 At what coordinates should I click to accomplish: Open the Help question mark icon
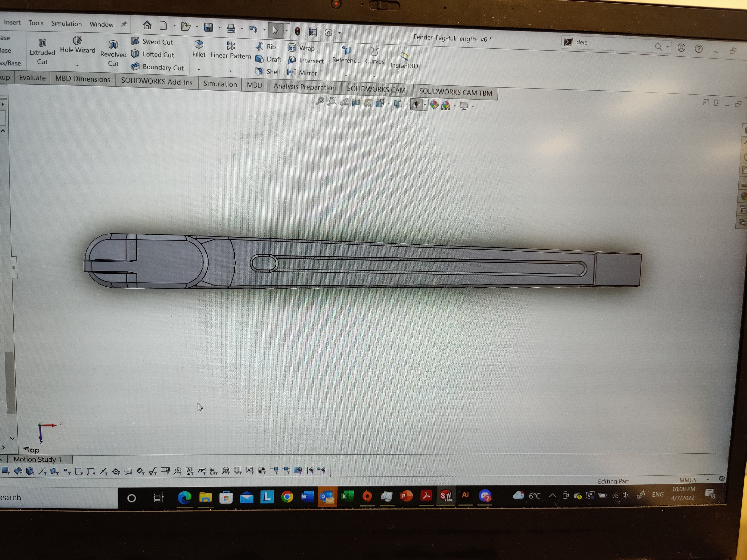click(x=699, y=49)
